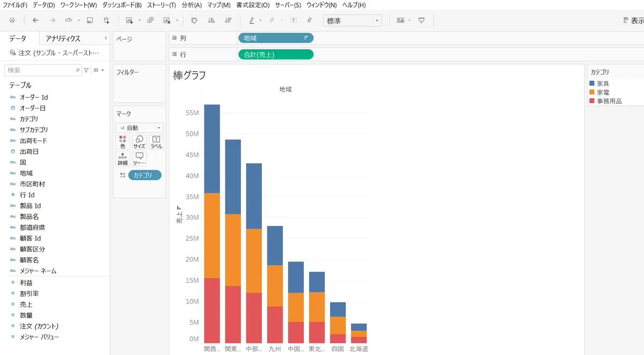Sort descending using the toolbar sort icon
Viewport: 644px width, 355px height.
[229, 20]
